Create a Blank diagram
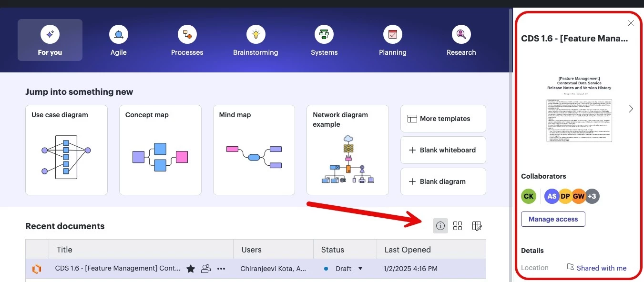The height and width of the screenshot is (282, 644). pos(443,181)
